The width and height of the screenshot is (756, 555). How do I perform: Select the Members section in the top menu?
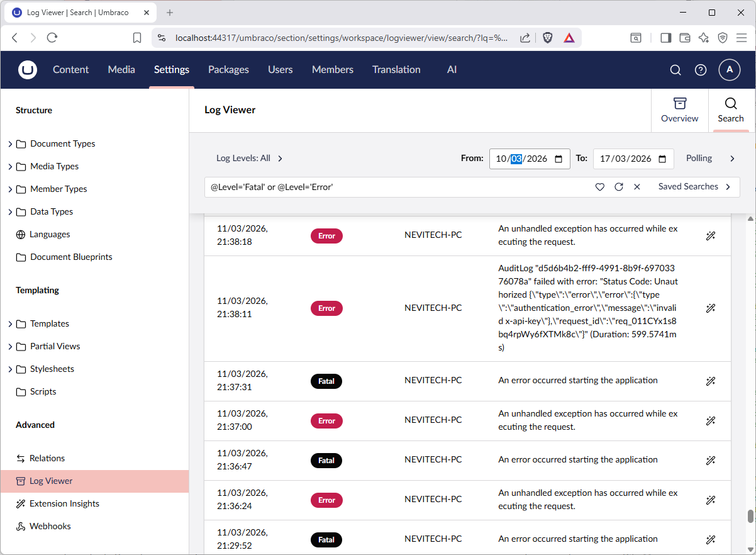tap(332, 70)
